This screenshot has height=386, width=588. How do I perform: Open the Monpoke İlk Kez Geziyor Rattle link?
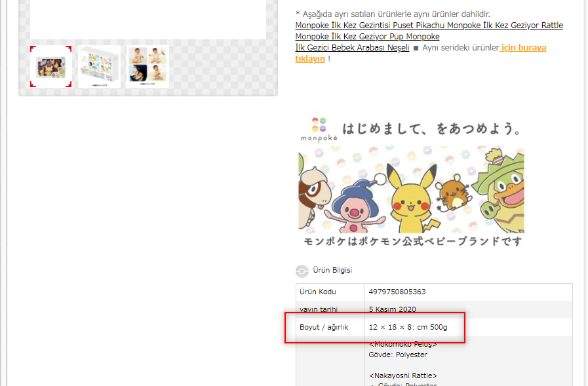click(x=505, y=26)
